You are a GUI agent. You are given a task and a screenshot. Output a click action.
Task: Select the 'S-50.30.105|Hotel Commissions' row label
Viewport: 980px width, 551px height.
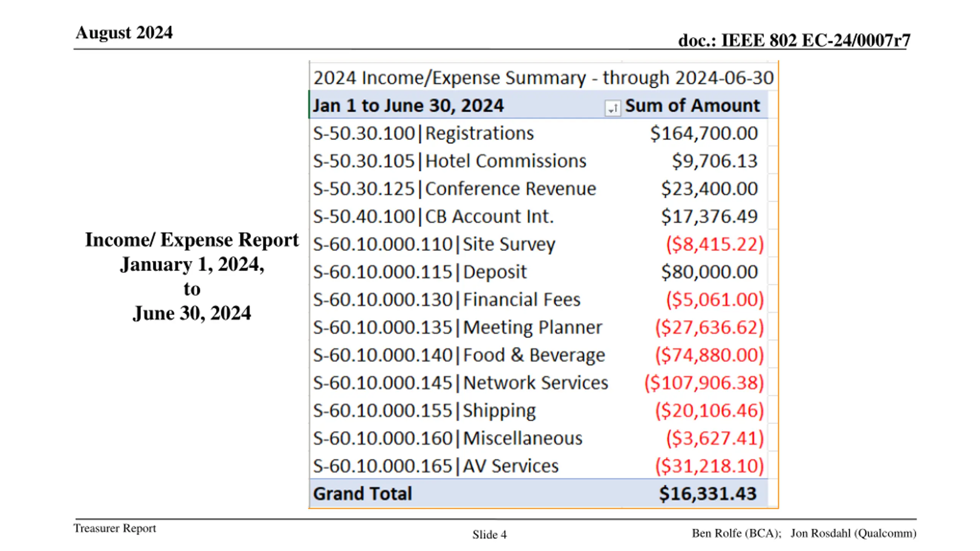tap(450, 161)
